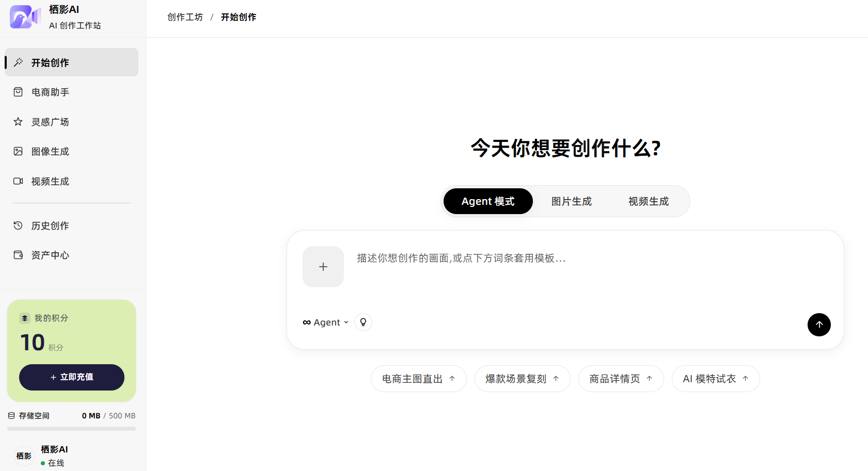868x471 pixels.
Task: Open 视频生成 in the left sidebar
Action: (x=72, y=182)
